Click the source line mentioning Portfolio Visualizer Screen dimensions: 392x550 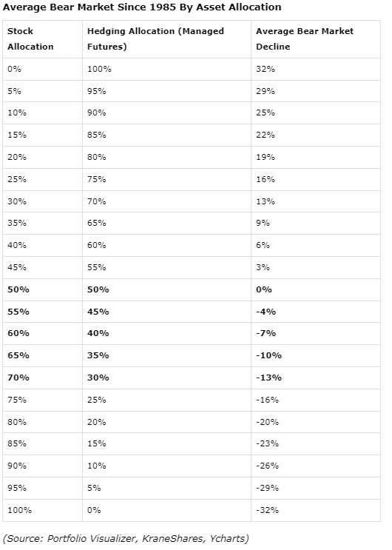point(126,538)
